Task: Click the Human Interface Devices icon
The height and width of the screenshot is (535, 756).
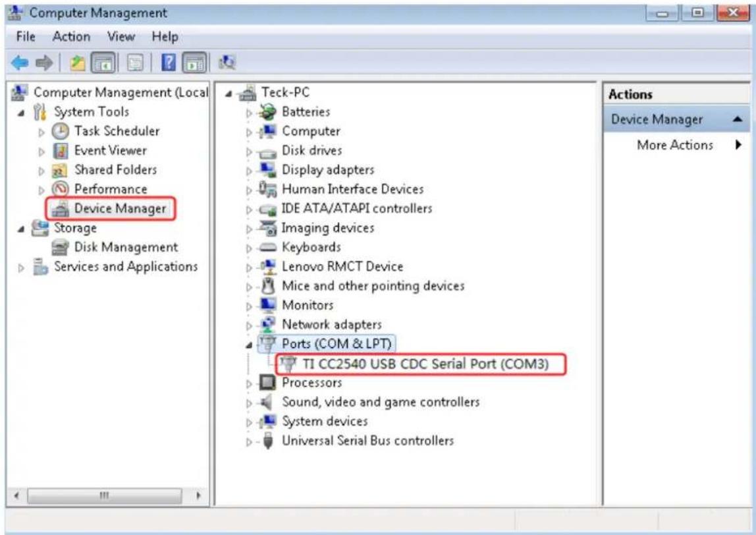Action: [x=267, y=188]
